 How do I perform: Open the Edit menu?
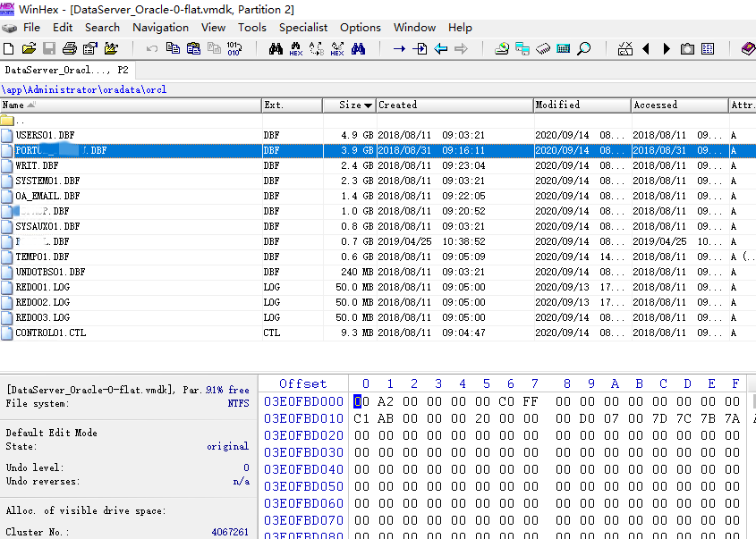click(63, 28)
